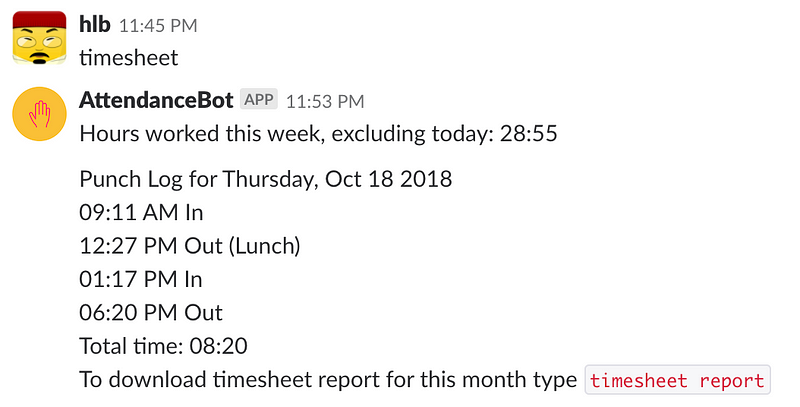Select the timesheet message from hlb
The width and height of the screenshot is (800, 407).
pyautogui.click(x=129, y=58)
